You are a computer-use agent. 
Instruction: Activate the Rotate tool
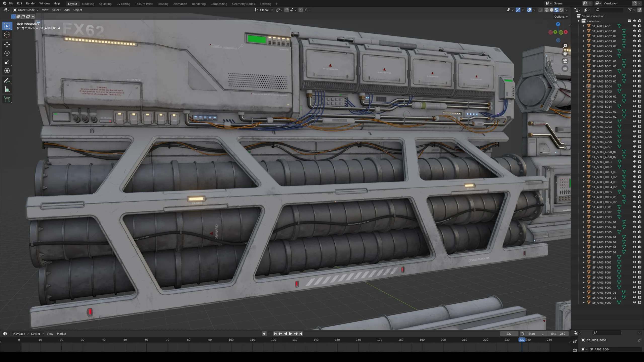[x=7, y=53]
